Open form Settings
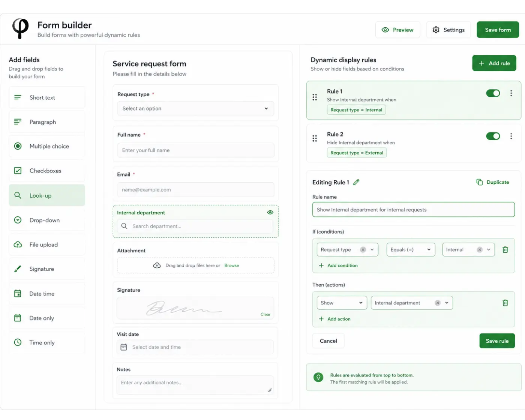Image resolution: width=525 pixels, height=420 pixels. (448, 30)
